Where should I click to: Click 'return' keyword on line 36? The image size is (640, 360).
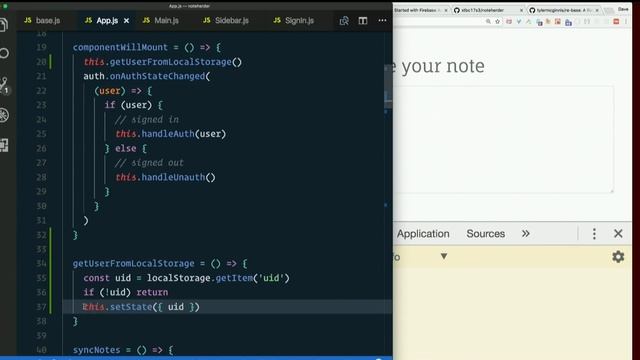click(x=152, y=292)
